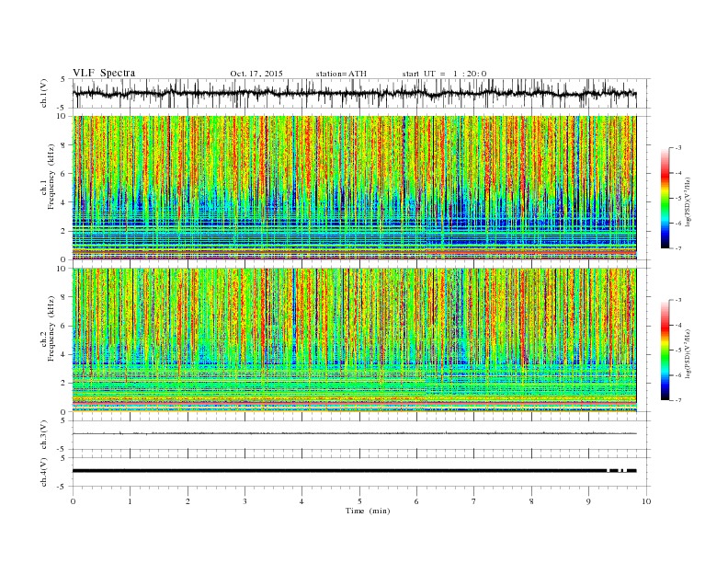The width and height of the screenshot is (728, 563).
Task: Click the "2" kHz tick on ch.2 frequency axis
Action: [63, 384]
